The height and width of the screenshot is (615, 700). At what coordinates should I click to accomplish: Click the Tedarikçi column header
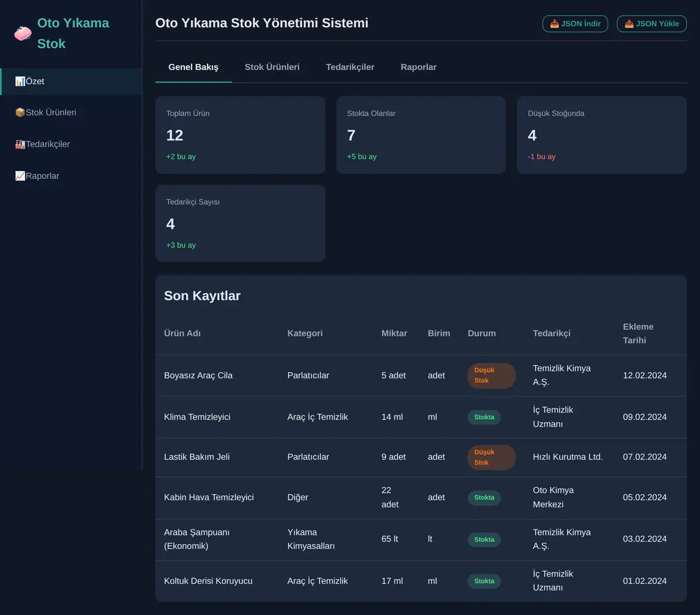[x=552, y=333]
